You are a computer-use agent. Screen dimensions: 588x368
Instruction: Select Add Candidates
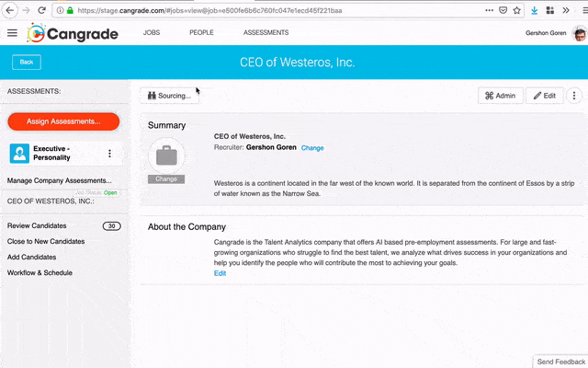[x=31, y=258]
